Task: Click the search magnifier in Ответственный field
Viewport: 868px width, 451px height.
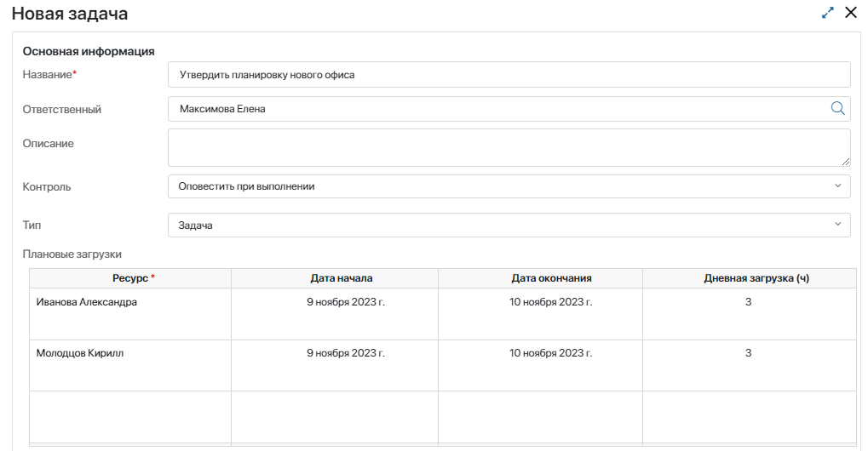Action: (837, 108)
